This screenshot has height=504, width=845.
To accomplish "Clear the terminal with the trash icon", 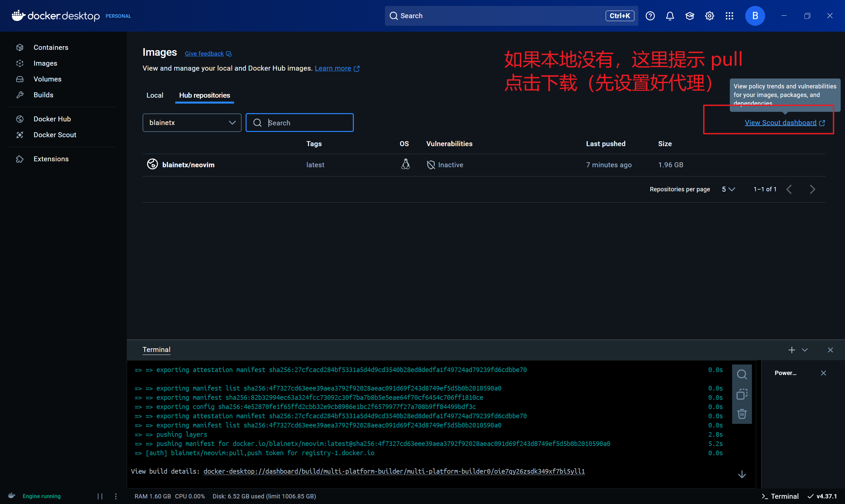I will [742, 414].
